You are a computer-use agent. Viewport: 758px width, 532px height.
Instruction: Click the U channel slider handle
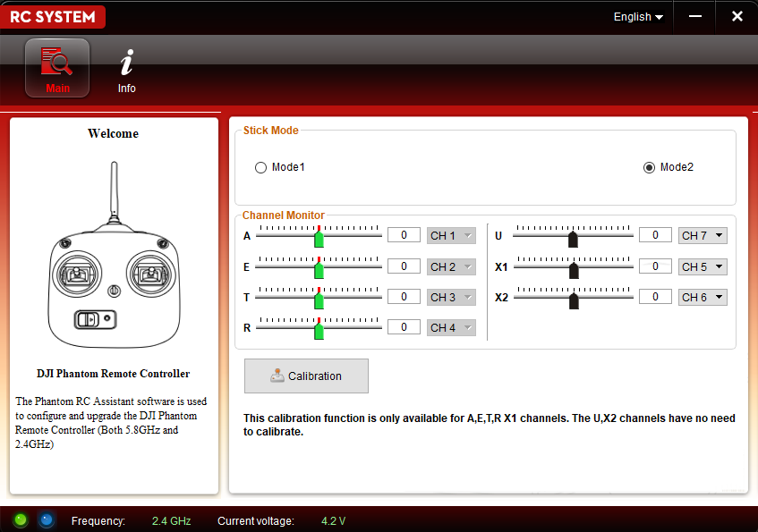tap(573, 239)
